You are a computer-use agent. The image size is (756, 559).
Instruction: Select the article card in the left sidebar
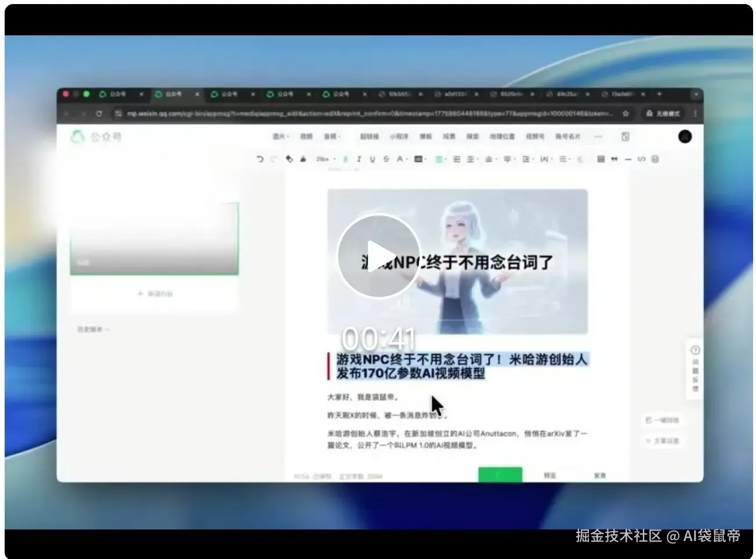click(x=154, y=238)
